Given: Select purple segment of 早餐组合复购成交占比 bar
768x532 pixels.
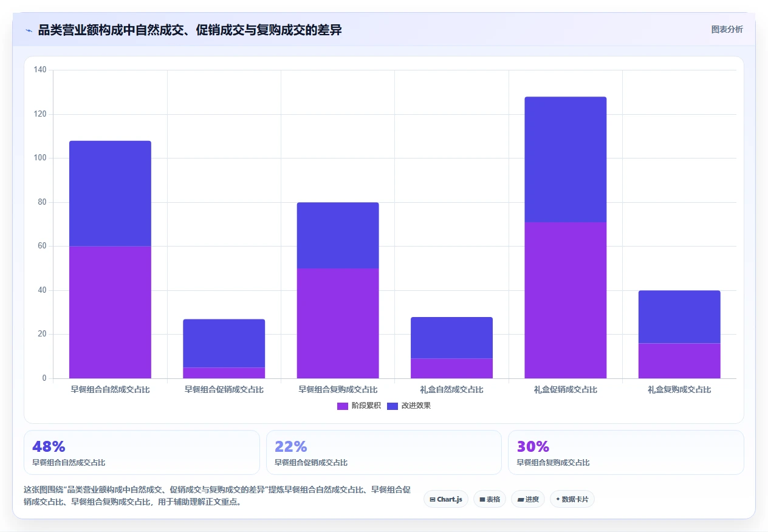Looking at the screenshot, I should (x=338, y=323).
